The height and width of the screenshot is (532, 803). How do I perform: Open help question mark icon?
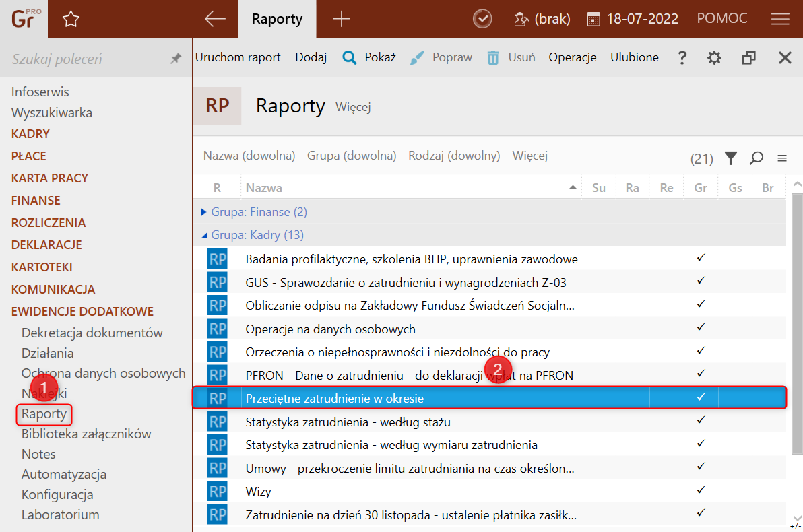682,57
